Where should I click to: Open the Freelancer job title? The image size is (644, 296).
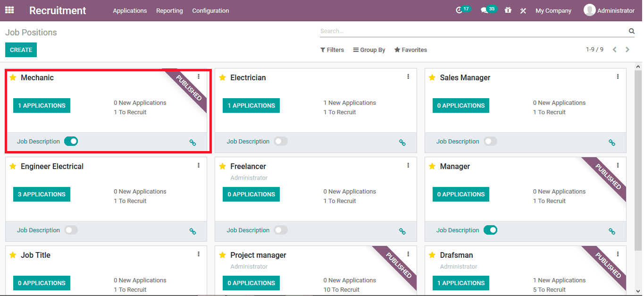click(248, 166)
